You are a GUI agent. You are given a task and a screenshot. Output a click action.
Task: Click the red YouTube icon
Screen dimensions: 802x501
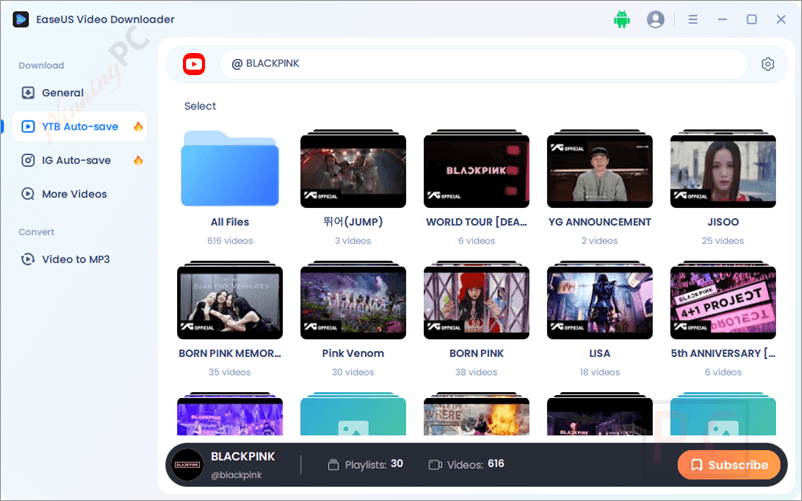[x=194, y=64]
